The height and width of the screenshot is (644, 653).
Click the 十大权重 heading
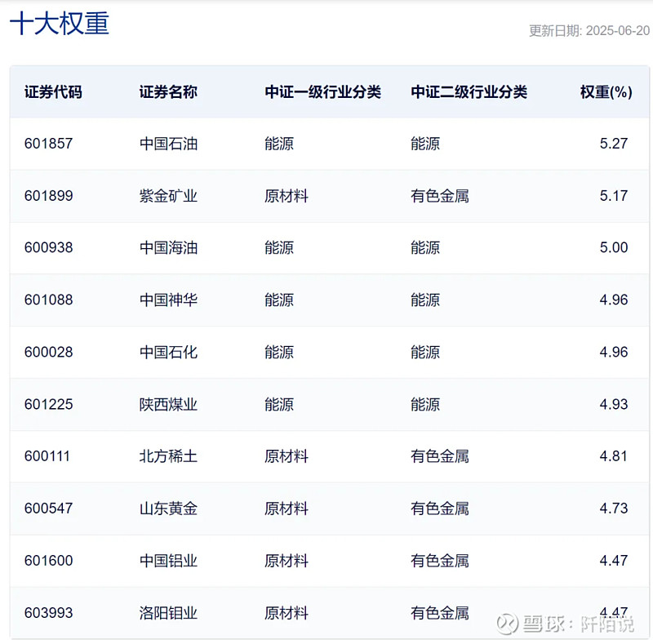pyautogui.click(x=59, y=24)
